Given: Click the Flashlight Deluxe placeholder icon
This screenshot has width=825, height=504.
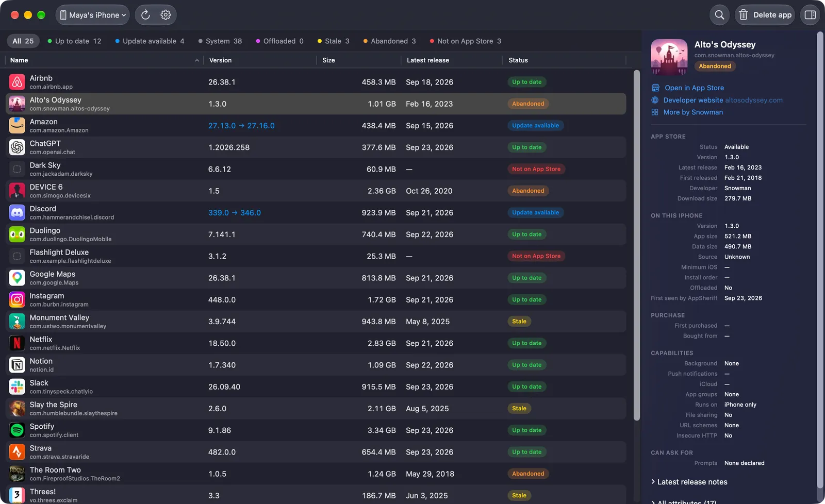Looking at the screenshot, I should [17, 256].
